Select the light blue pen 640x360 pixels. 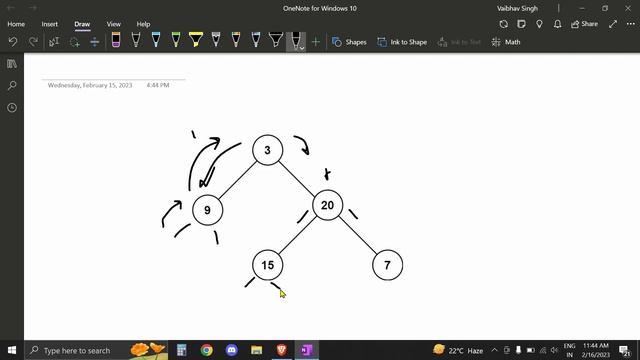click(156, 40)
